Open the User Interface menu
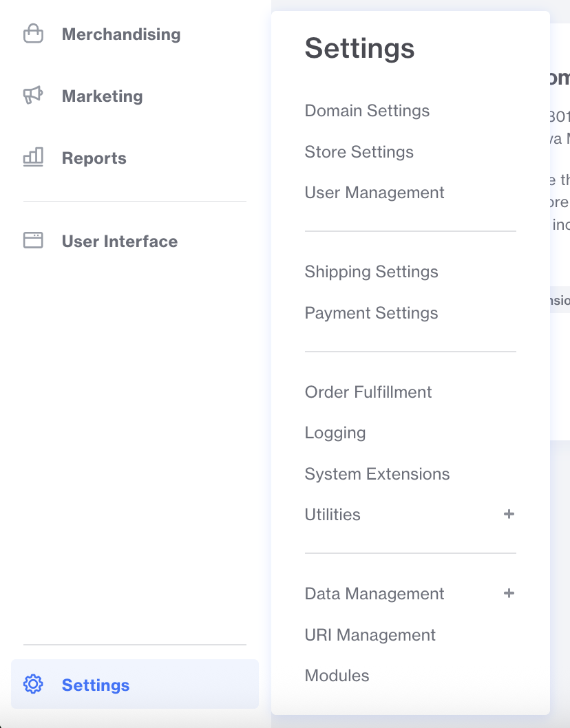The height and width of the screenshot is (728, 570). pos(120,242)
